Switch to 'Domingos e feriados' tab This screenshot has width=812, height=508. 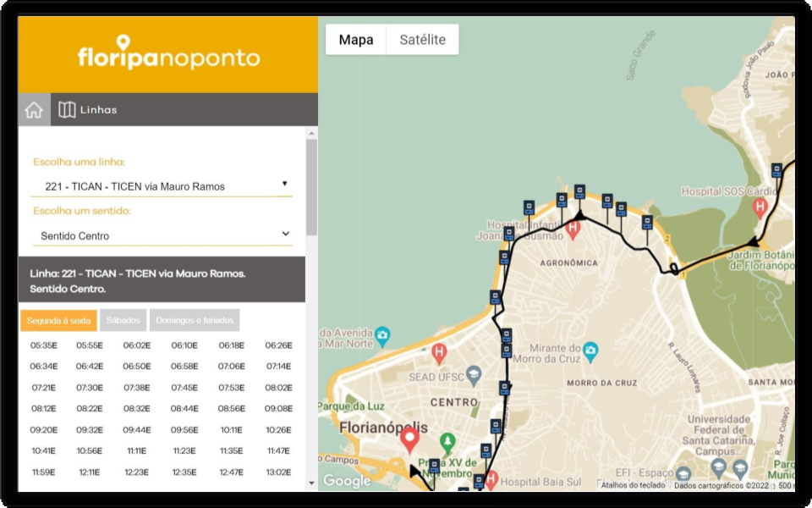[195, 320]
